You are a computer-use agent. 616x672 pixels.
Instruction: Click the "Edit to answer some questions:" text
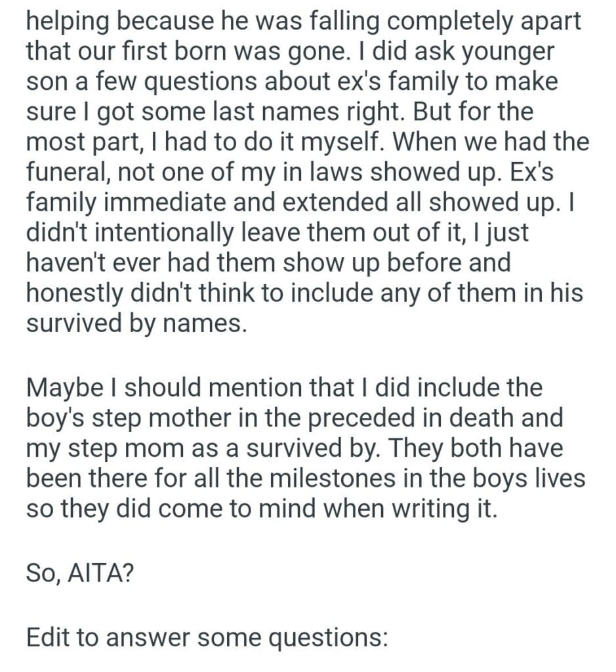click(207, 635)
